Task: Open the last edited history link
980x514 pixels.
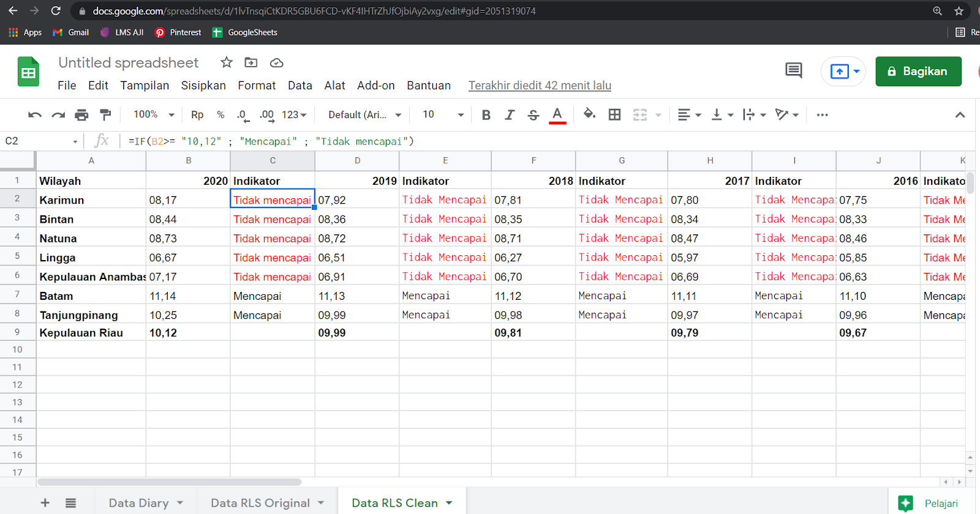Action: 540,86
